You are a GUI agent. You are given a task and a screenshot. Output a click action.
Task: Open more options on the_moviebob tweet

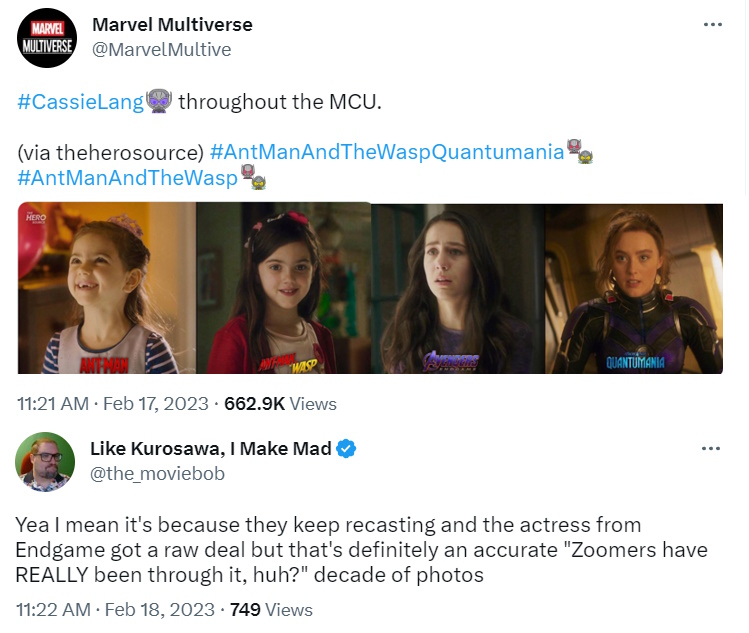point(712,447)
